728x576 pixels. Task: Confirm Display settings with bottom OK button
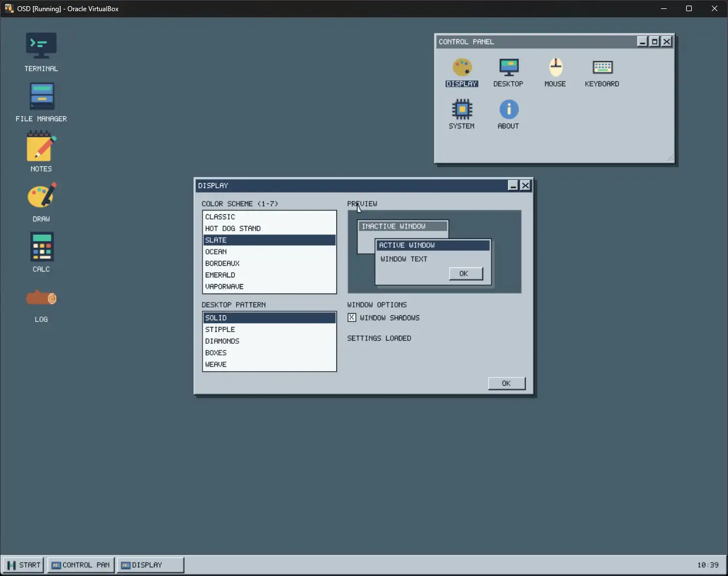click(507, 383)
